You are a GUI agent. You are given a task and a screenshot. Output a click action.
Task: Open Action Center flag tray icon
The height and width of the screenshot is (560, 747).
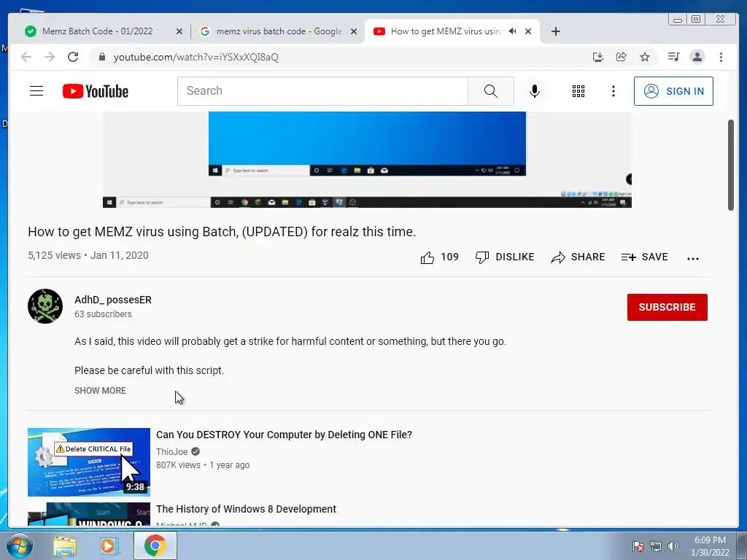pyautogui.click(x=638, y=546)
